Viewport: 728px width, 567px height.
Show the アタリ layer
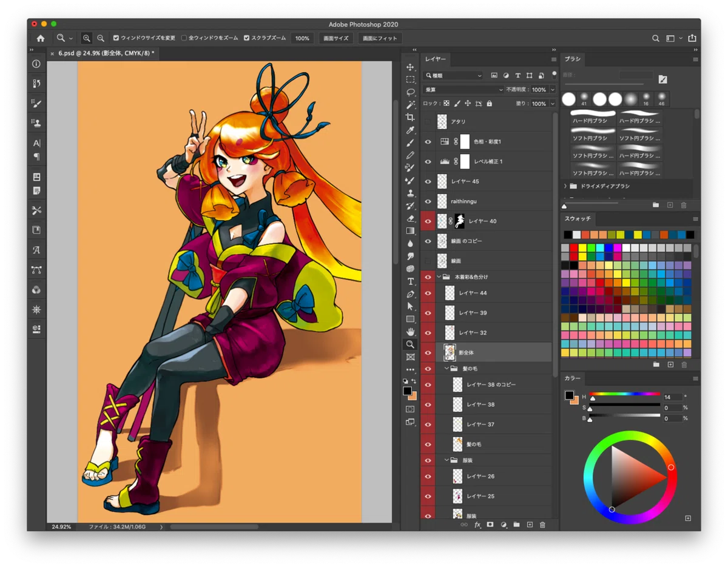[428, 122]
